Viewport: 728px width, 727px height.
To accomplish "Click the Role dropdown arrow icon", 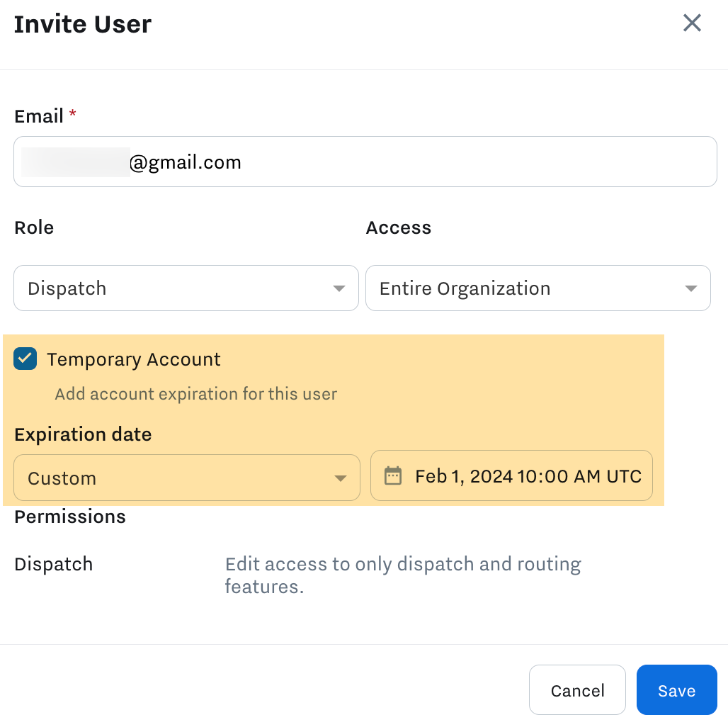I will coord(339,288).
